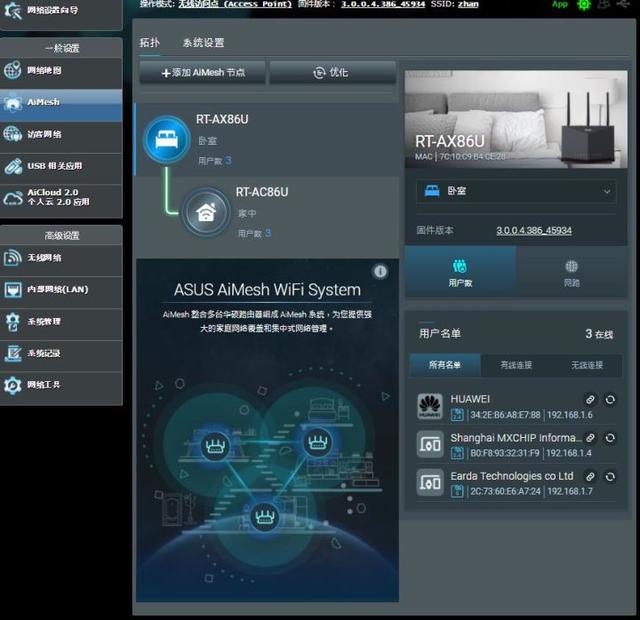The width and height of the screenshot is (640, 620).
Task: Open 网络工具 tools icon
Action: (x=12, y=385)
